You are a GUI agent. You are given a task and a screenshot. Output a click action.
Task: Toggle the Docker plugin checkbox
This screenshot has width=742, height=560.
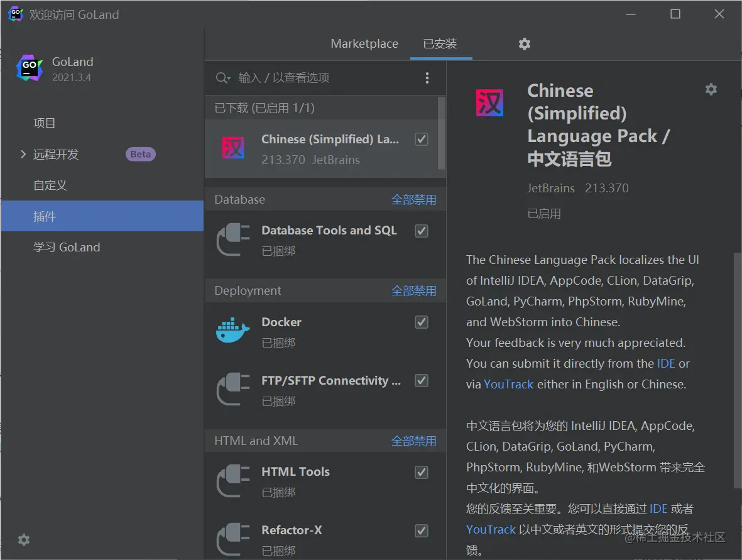[422, 322]
